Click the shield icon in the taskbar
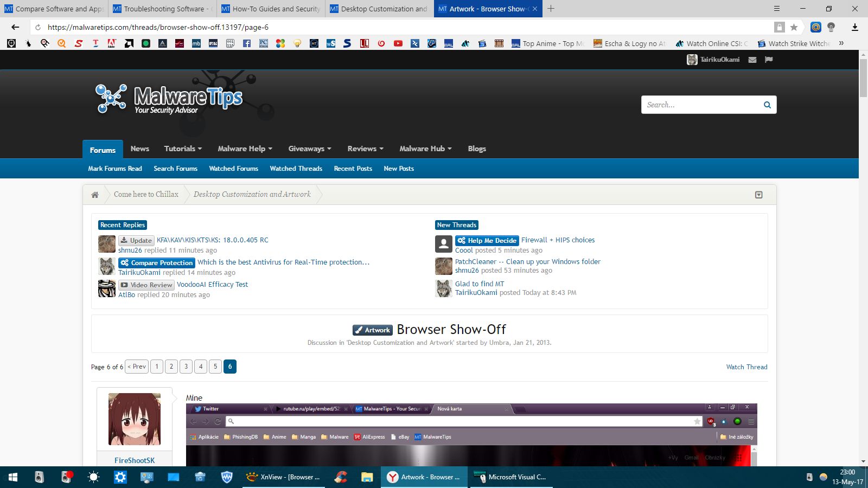The width and height of the screenshot is (868, 488). pyautogui.click(x=227, y=477)
